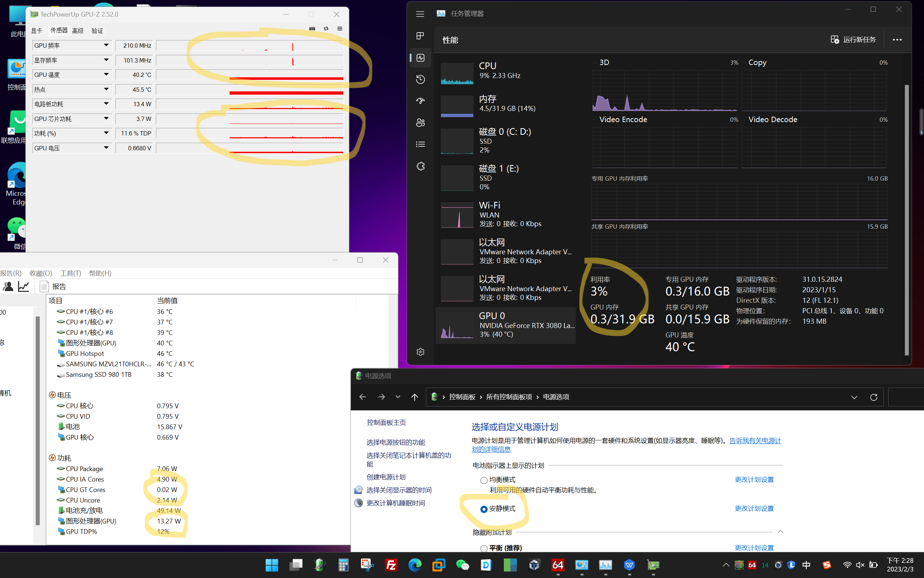Click Task Manager more options ellipsis
Image resolution: width=924 pixels, height=578 pixels.
897,40
